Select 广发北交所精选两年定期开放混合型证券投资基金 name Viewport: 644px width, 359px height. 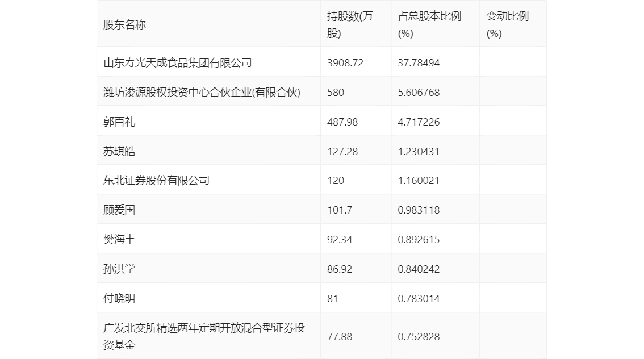(x=204, y=336)
